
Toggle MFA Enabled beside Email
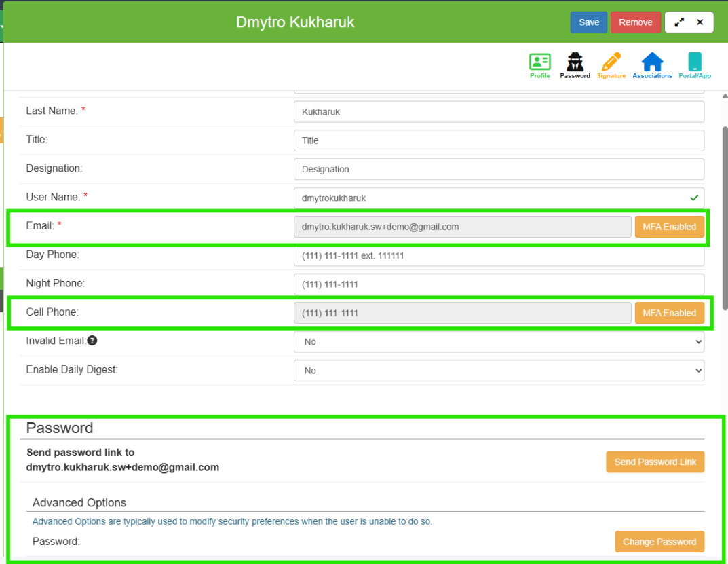[x=669, y=227]
